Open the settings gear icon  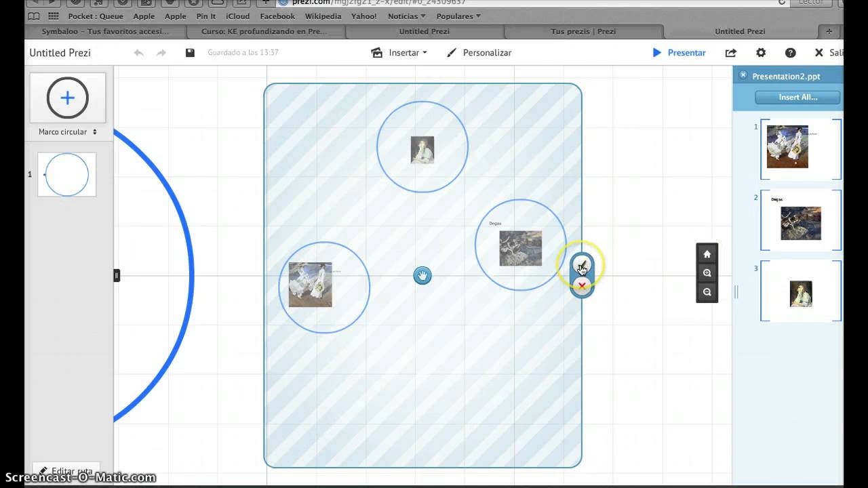tap(761, 53)
